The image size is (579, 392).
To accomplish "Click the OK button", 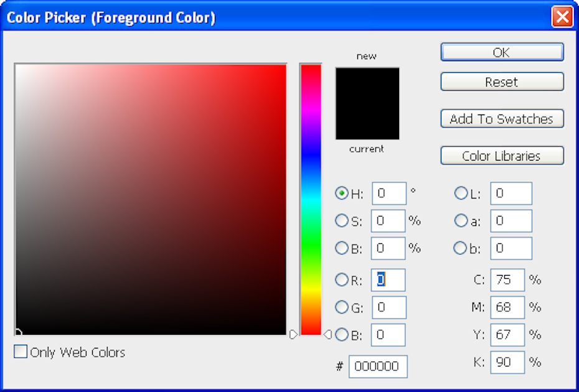I will 502,52.
